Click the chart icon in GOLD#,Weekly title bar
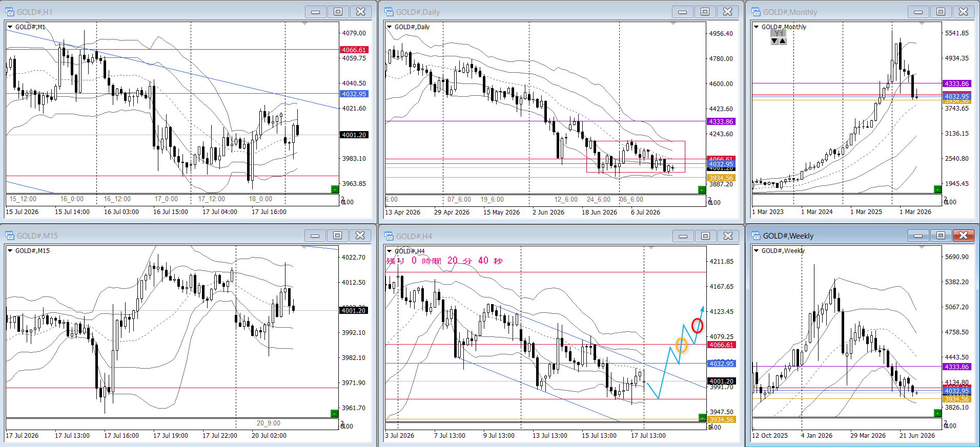Image resolution: width=980 pixels, height=447 pixels. (756, 236)
